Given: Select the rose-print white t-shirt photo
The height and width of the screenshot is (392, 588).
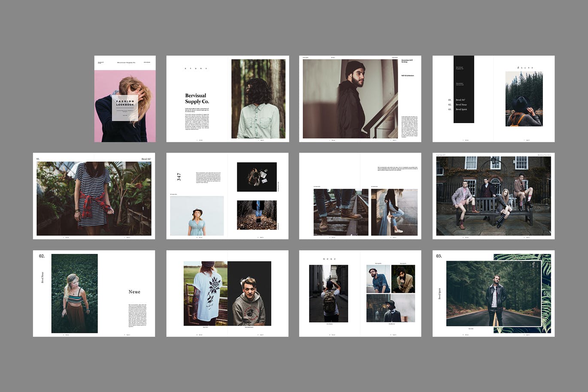Looking at the screenshot, I should (x=205, y=293).
